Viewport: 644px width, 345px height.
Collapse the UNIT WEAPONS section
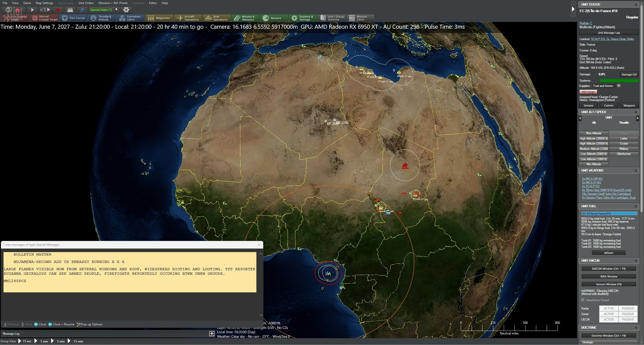tap(636, 170)
